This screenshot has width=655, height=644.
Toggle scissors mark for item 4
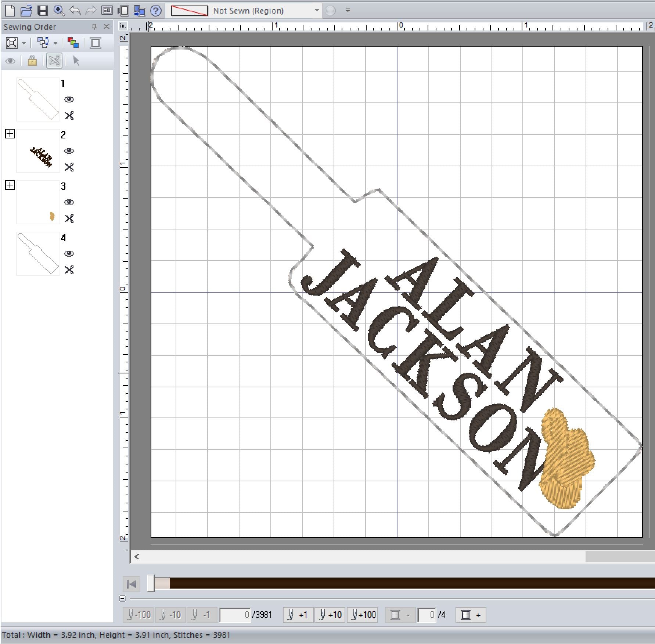point(69,270)
